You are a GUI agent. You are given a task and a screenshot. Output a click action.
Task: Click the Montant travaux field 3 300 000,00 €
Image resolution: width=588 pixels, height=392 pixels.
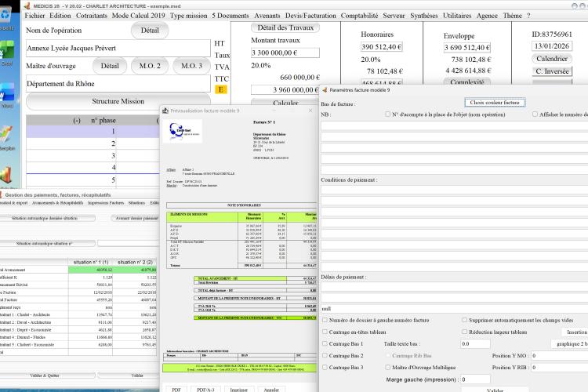(x=285, y=53)
